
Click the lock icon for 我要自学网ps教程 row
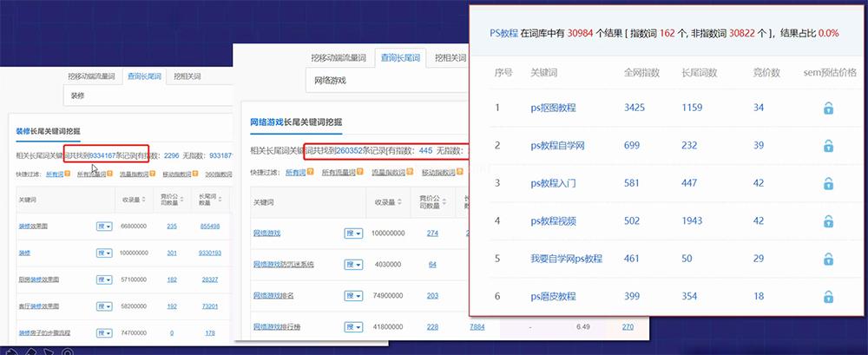pos(828,259)
